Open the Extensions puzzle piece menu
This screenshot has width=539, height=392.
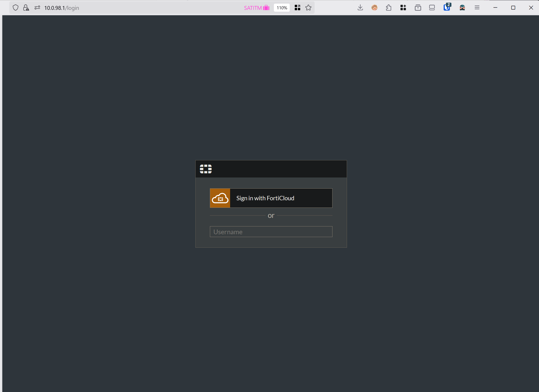coord(389,8)
